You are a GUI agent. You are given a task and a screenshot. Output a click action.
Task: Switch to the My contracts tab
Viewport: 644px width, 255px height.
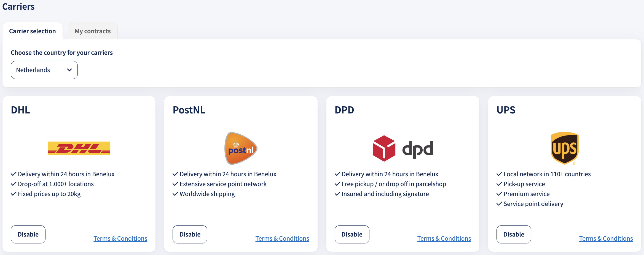click(x=93, y=31)
